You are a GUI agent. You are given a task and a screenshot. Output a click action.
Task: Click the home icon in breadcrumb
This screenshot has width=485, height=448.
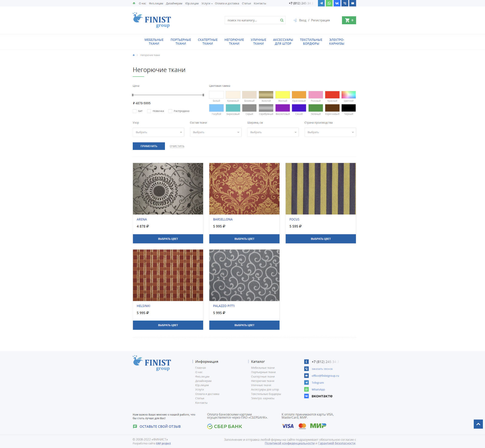click(134, 55)
